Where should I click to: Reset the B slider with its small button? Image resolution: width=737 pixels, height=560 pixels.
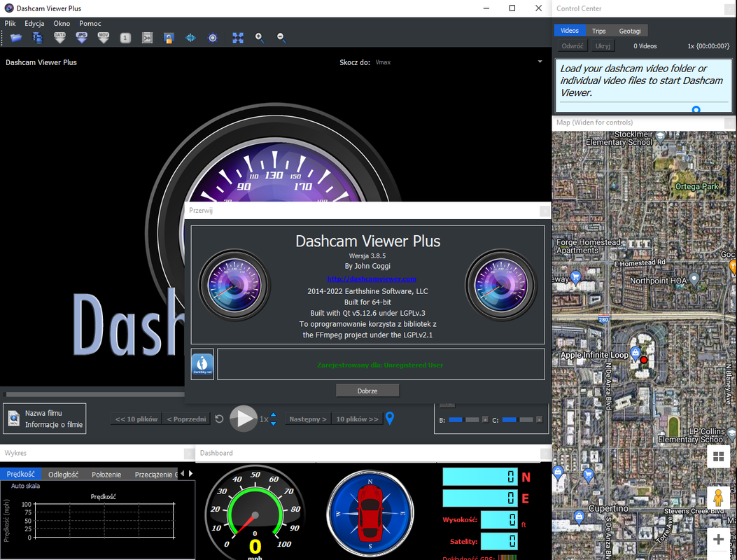(x=486, y=420)
